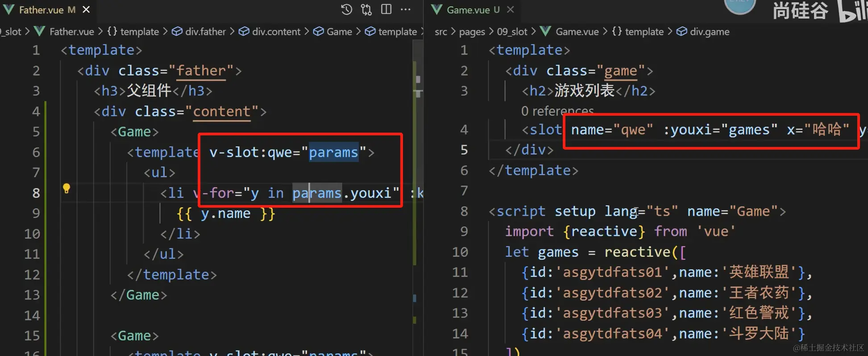This screenshot has height=356, width=868.
Task: Click the id string 'asgytdfats01'
Action: click(x=612, y=272)
